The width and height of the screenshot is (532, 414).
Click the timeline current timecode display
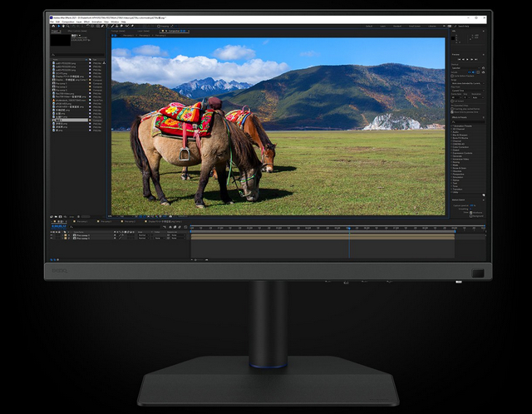58,227
